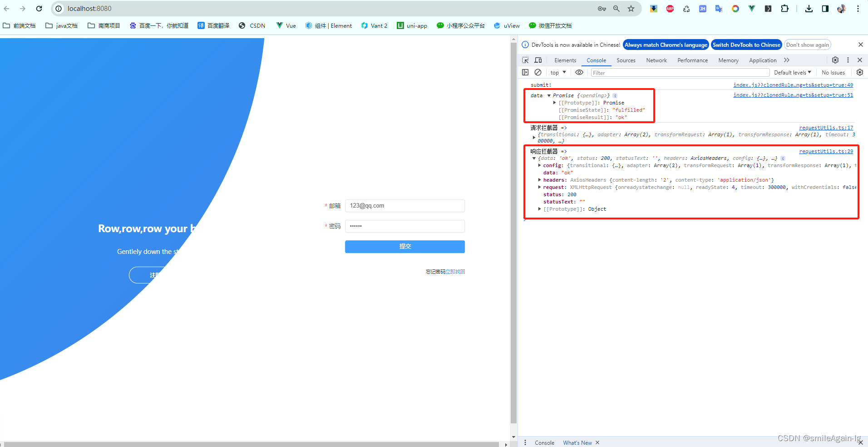Expand the headers AxiosHeaders property
868x447 pixels.
(540, 180)
